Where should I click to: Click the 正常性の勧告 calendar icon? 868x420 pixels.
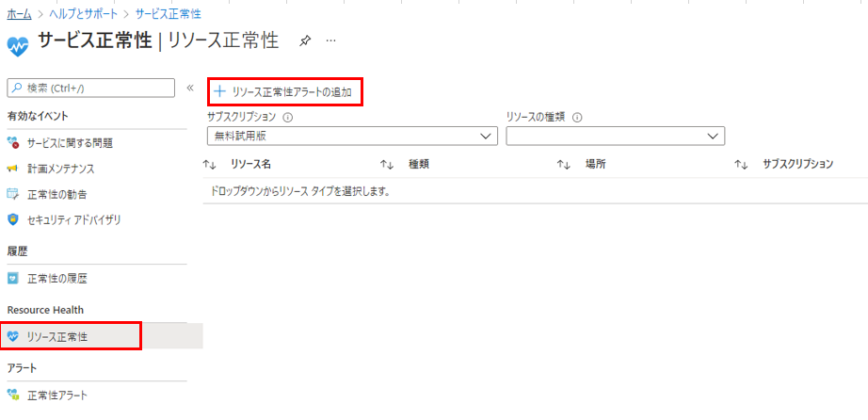[x=13, y=194]
